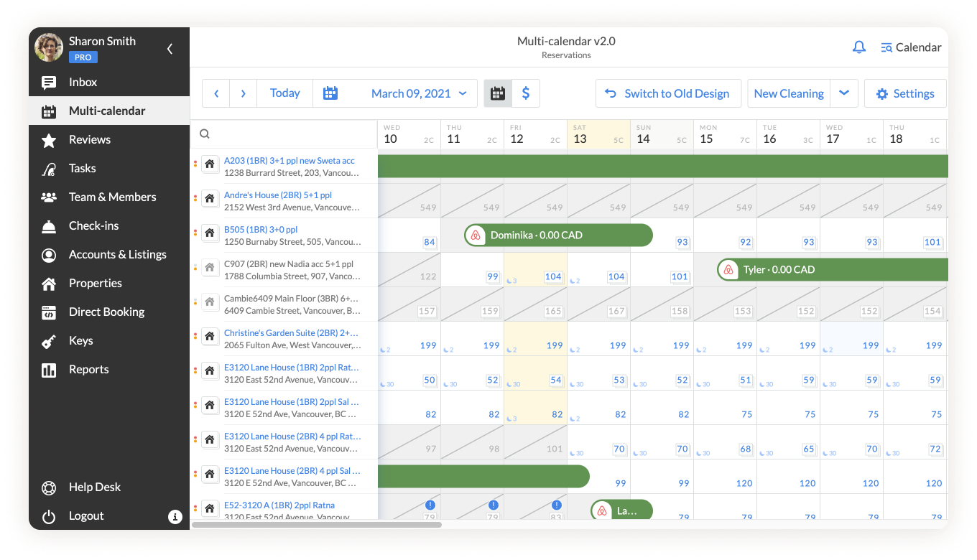Screen dimensions: 977x560
Task: Switch to the calendar view toggle
Action: [498, 93]
